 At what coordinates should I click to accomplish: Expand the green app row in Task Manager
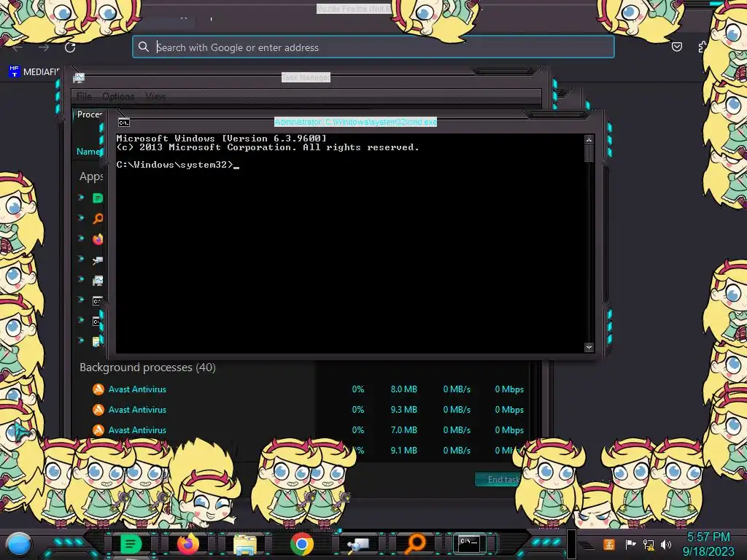click(x=81, y=197)
